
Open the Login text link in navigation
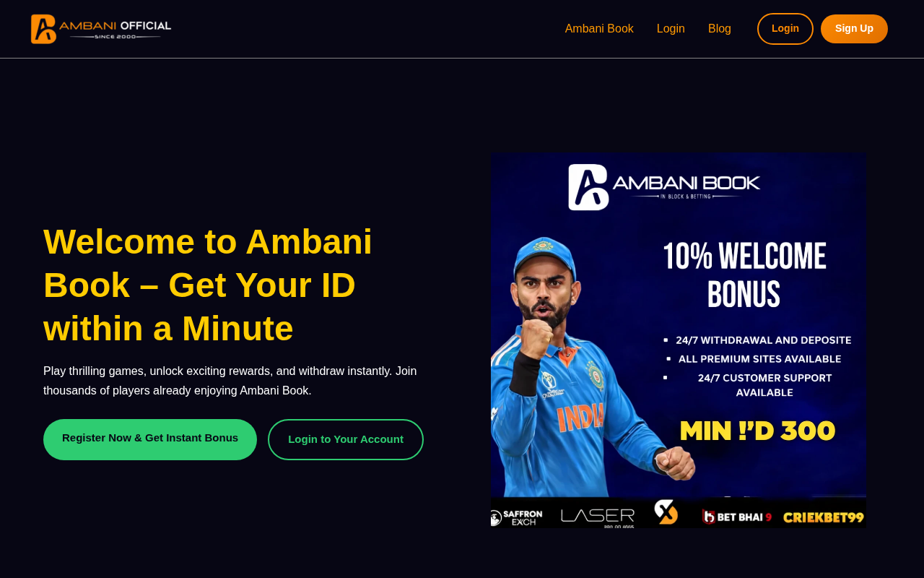(671, 29)
